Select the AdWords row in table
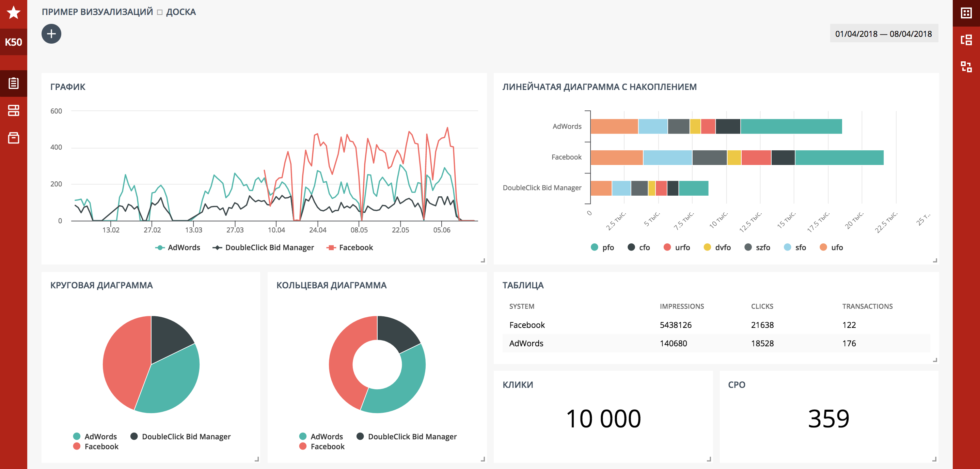This screenshot has height=469, width=980. coord(716,343)
